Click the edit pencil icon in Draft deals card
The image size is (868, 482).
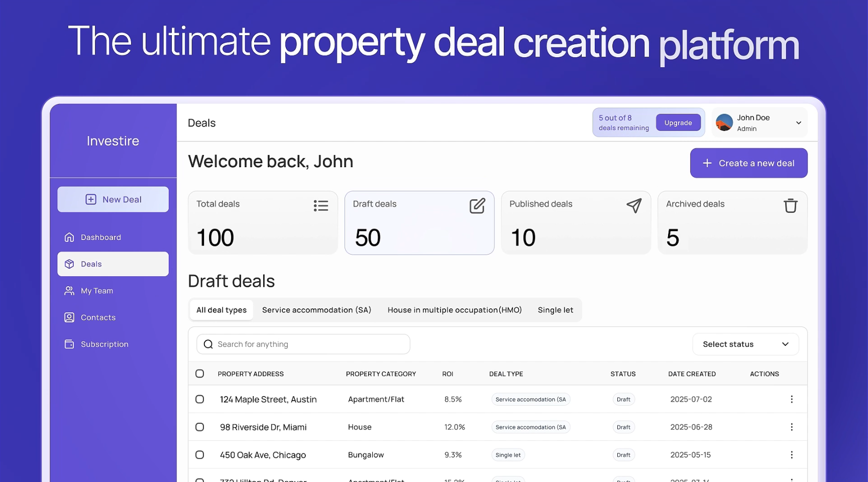(477, 206)
